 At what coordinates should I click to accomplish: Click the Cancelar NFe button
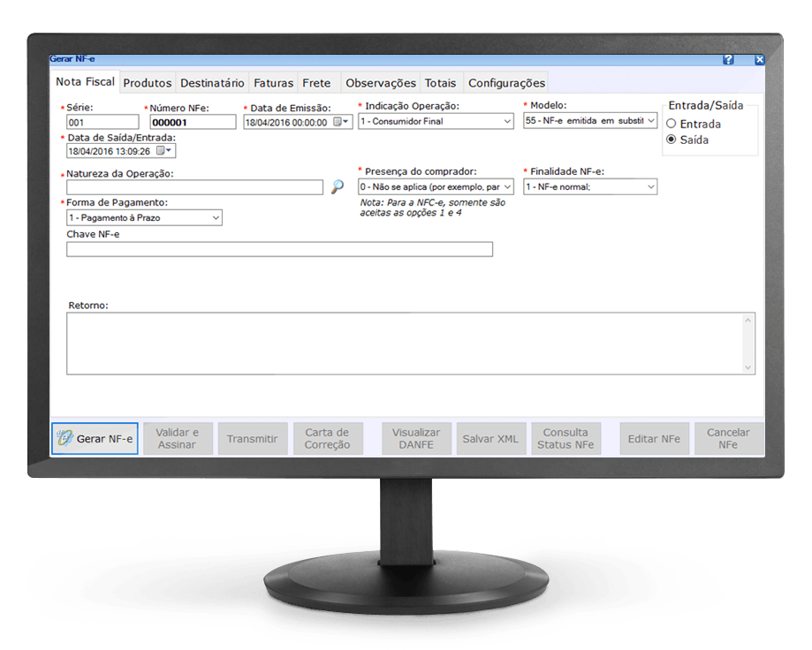[728, 438]
